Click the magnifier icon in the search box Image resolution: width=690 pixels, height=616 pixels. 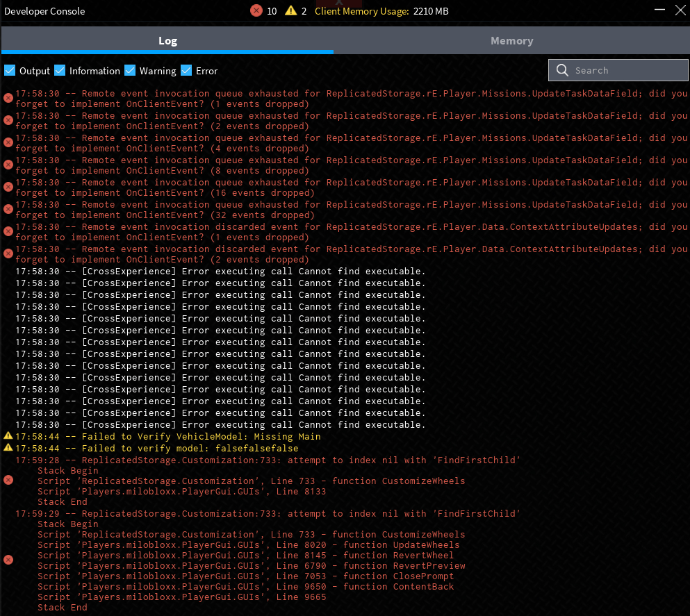pos(563,70)
